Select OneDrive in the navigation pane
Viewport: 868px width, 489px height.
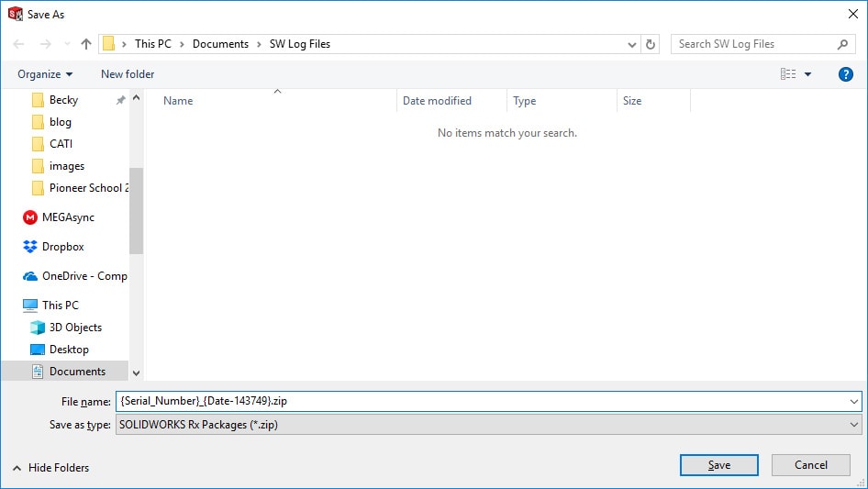[x=83, y=276]
